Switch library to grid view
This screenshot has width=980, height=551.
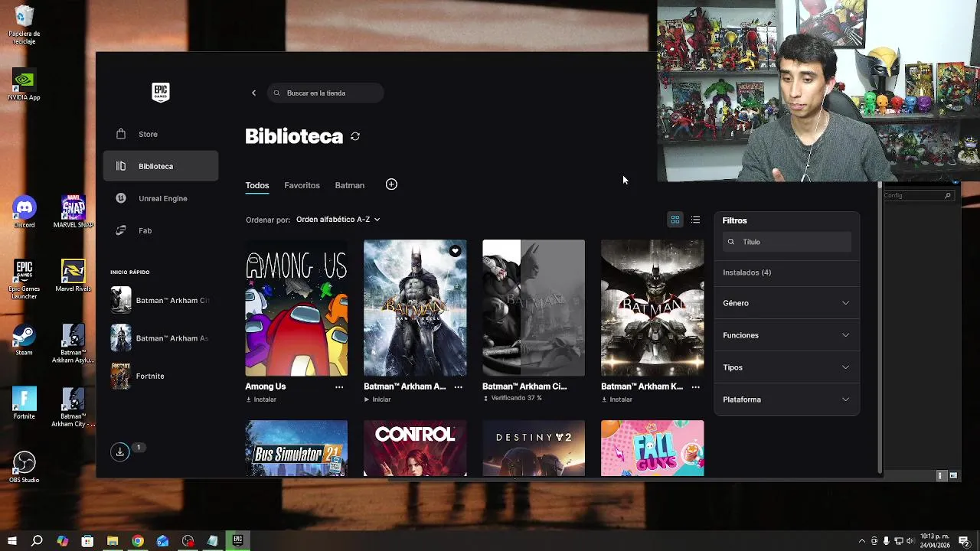pyautogui.click(x=675, y=220)
